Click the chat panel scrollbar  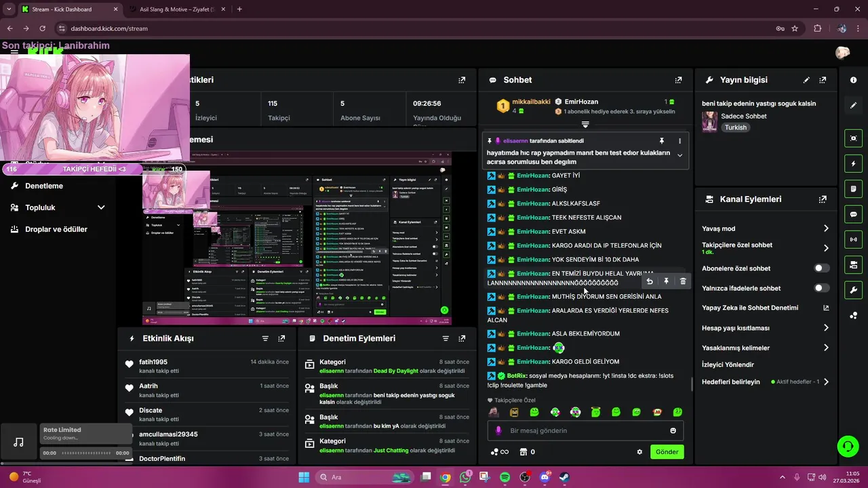(691, 384)
